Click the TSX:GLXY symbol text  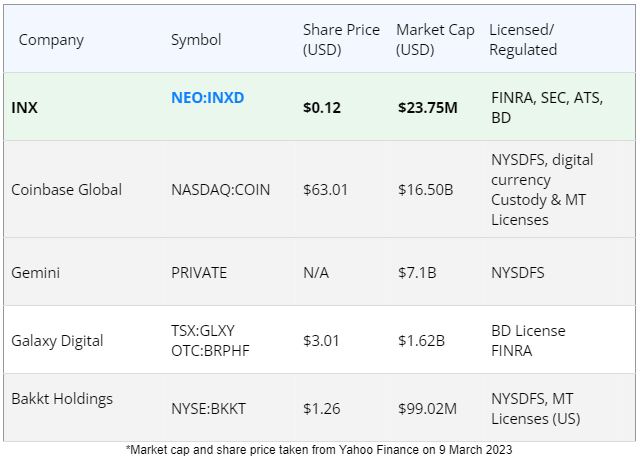(203, 330)
